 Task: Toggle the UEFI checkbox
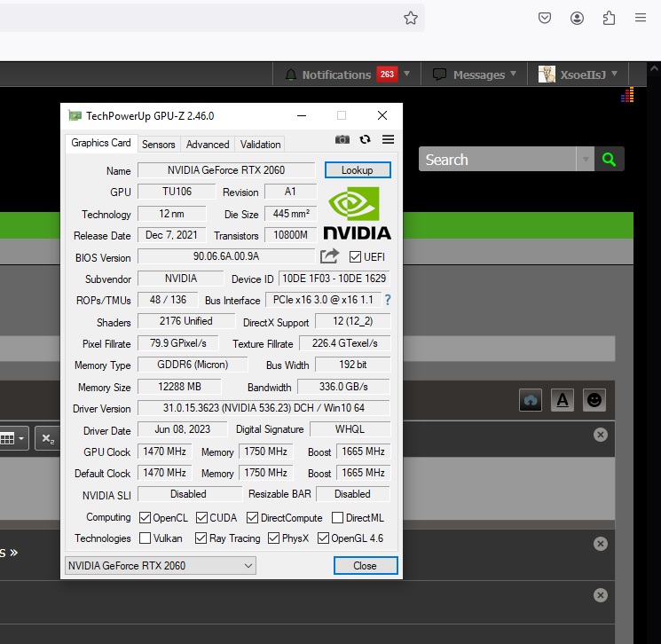click(355, 256)
